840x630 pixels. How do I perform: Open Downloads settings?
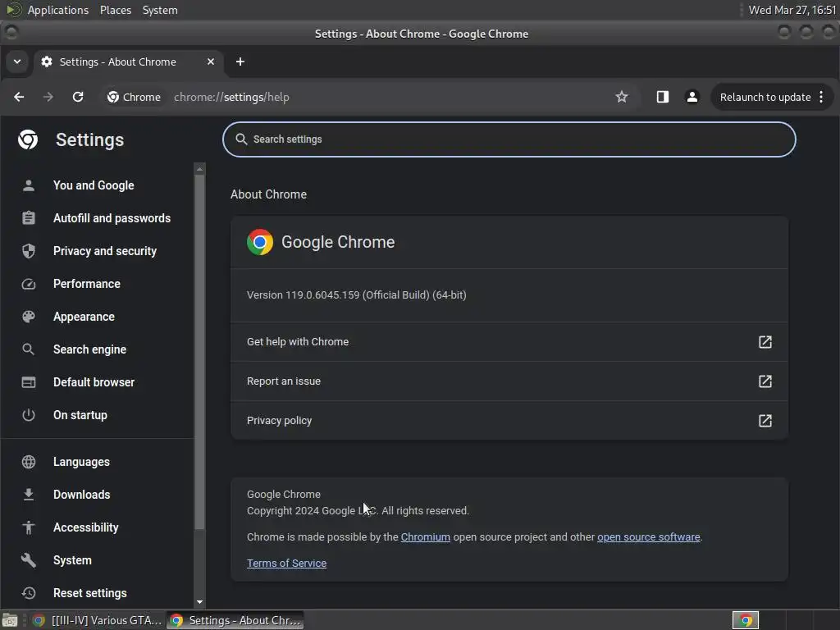pos(82,495)
